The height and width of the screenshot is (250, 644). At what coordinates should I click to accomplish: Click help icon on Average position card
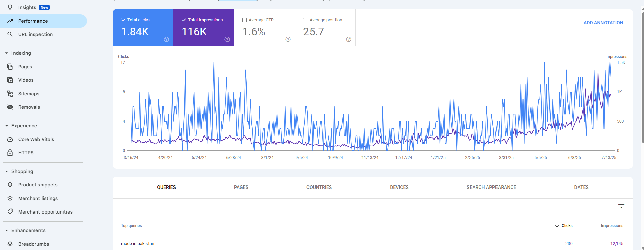click(349, 39)
